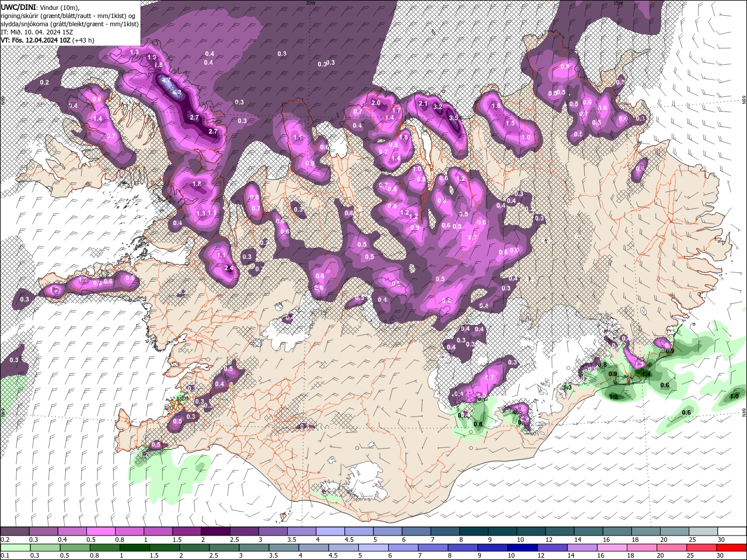Image resolution: width=747 pixels, height=560 pixels.
Task: Select the upper legend swatch labeled 0.3
Action: coord(43,531)
